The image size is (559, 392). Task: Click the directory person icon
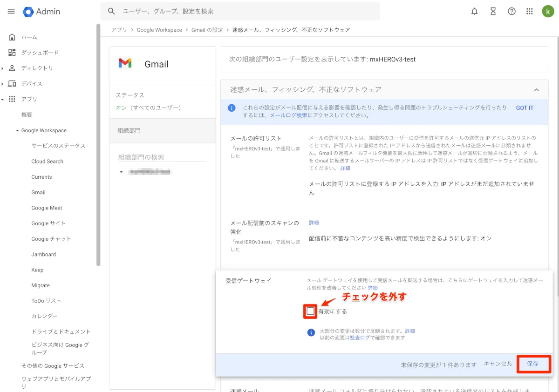(x=12, y=68)
